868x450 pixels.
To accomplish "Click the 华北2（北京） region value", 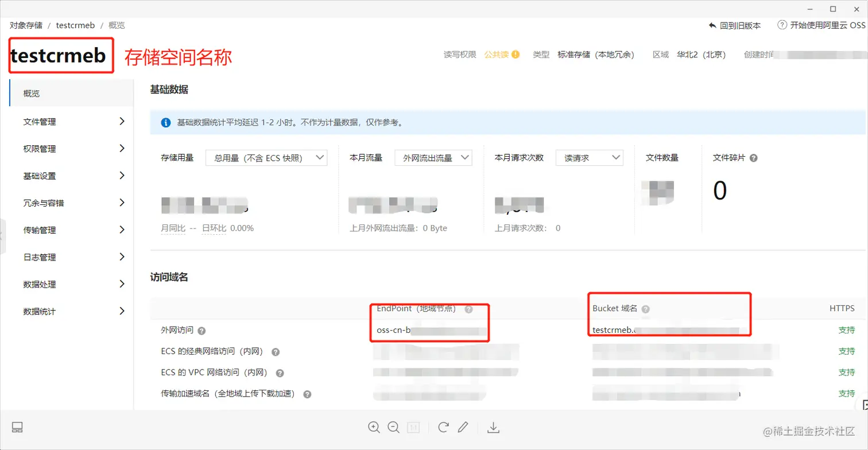I will point(702,55).
